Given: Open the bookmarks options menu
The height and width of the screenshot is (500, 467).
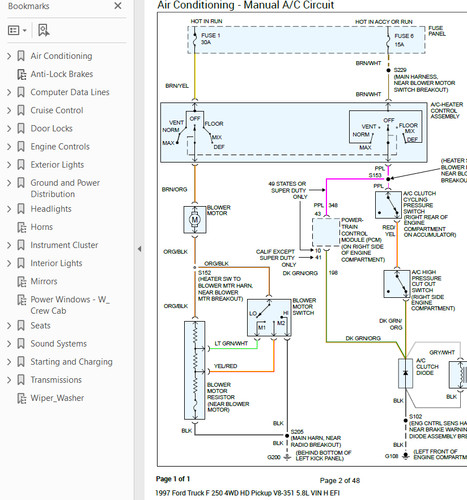Looking at the screenshot, I should 17,30.
